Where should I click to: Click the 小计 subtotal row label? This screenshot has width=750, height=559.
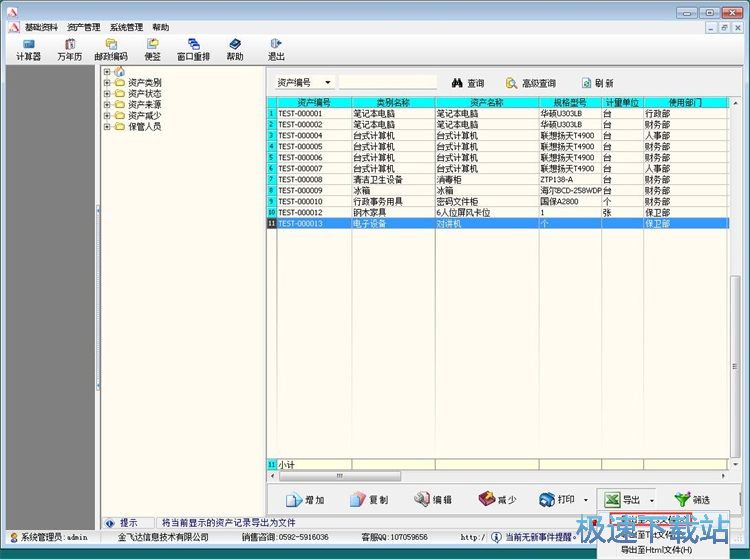tap(287, 465)
